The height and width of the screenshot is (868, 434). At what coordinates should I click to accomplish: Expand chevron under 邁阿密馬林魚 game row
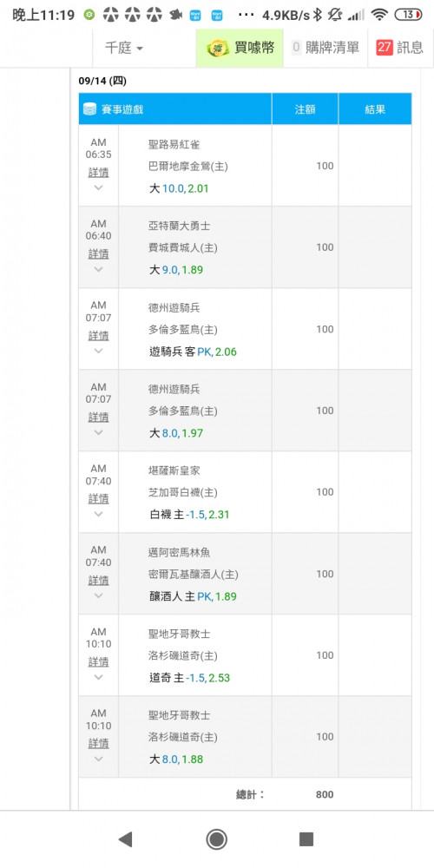(99, 595)
